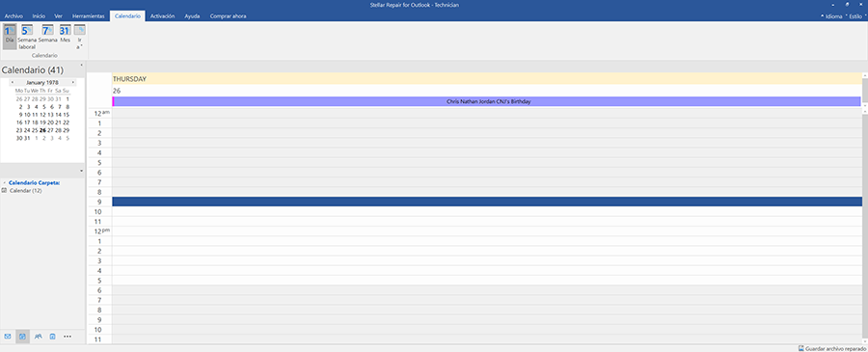Open the Mail navigation icon
Screen dimensions: 868x352
pyautogui.click(x=8, y=336)
